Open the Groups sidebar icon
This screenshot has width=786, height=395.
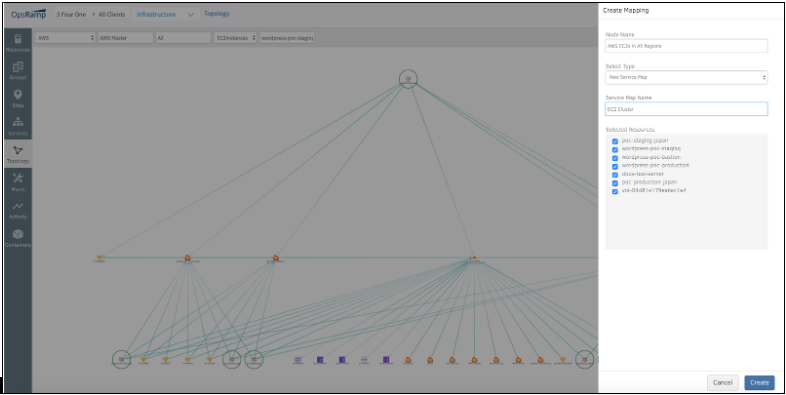(x=18, y=70)
